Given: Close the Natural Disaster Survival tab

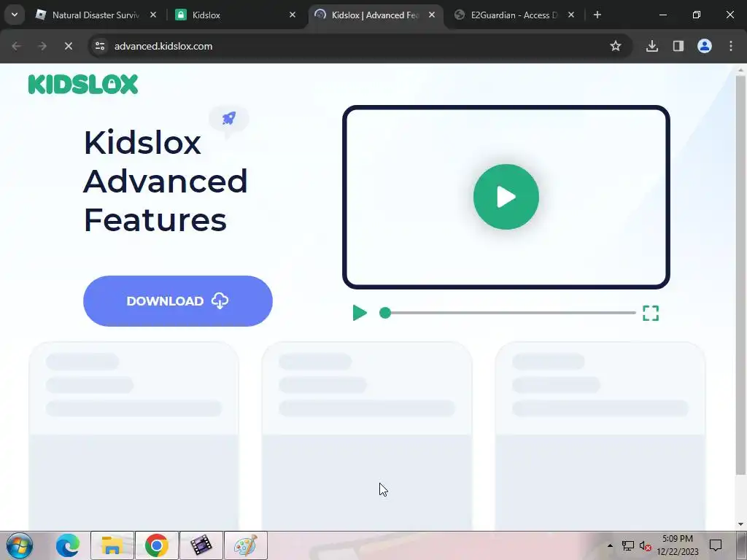Looking at the screenshot, I should coord(153,15).
